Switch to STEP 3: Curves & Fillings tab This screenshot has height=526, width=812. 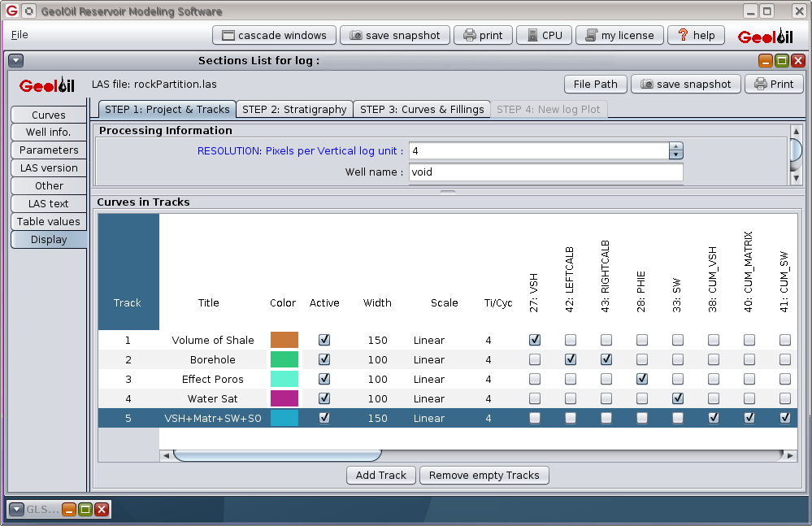pos(422,109)
